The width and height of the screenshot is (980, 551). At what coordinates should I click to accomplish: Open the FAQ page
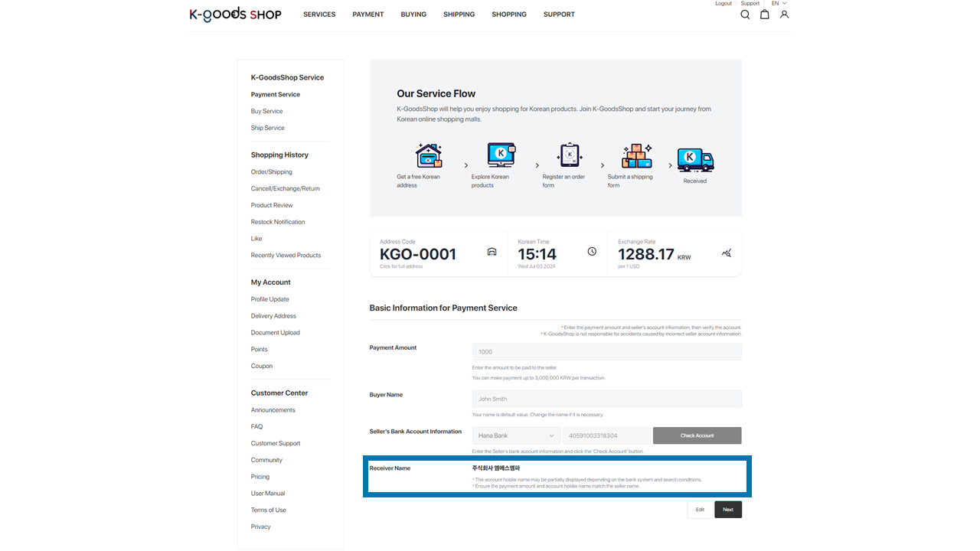point(256,427)
